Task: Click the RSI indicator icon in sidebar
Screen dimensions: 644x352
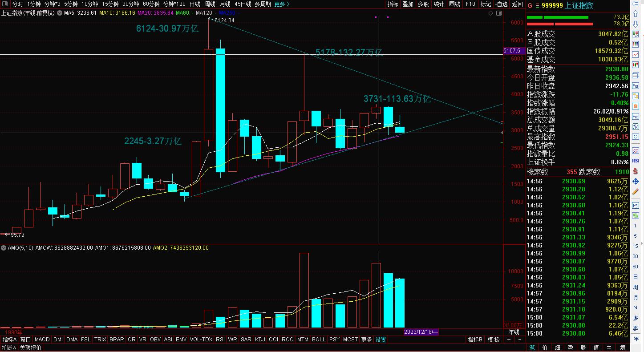Action: [635, 160]
